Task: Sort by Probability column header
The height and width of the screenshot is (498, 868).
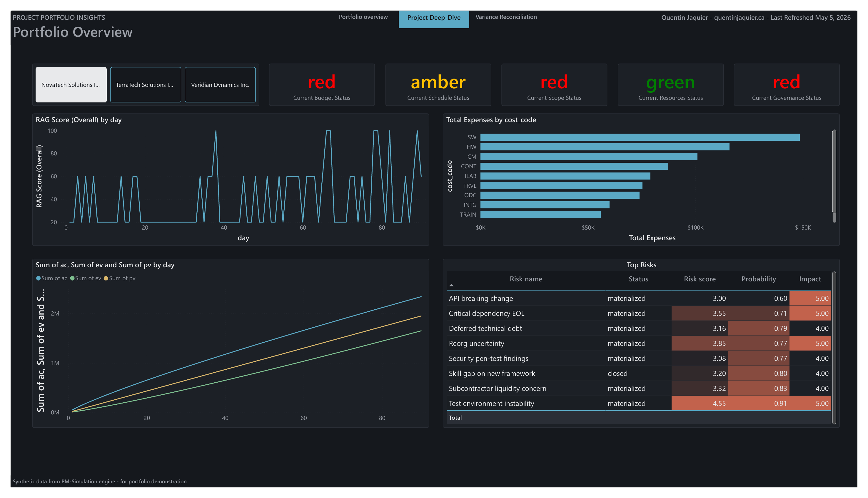Action: point(758,279)
